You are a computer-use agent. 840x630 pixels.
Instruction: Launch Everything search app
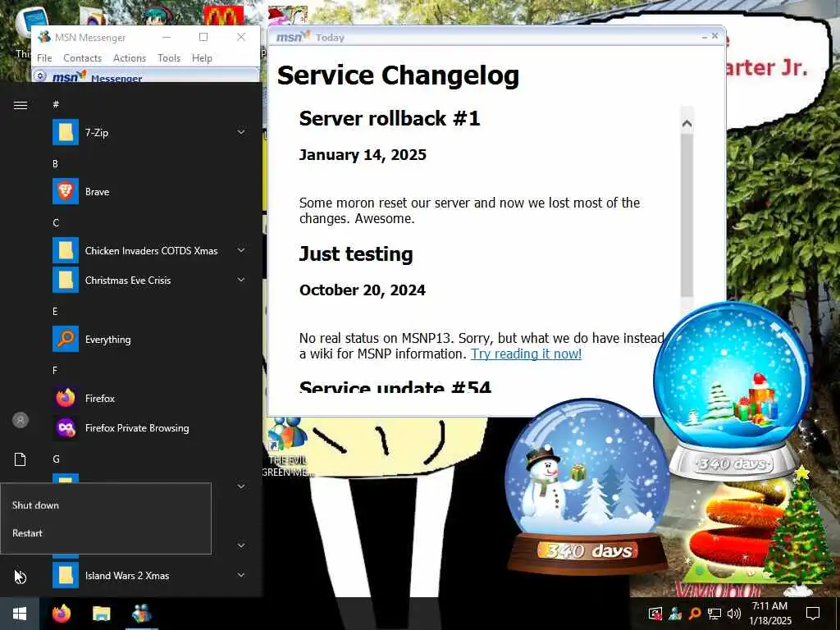click(149, 339)
